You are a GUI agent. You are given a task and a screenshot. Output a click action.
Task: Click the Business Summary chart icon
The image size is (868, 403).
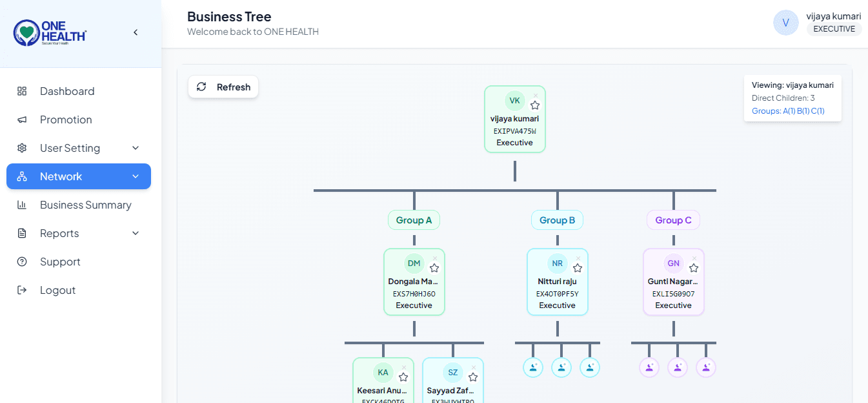22,205
